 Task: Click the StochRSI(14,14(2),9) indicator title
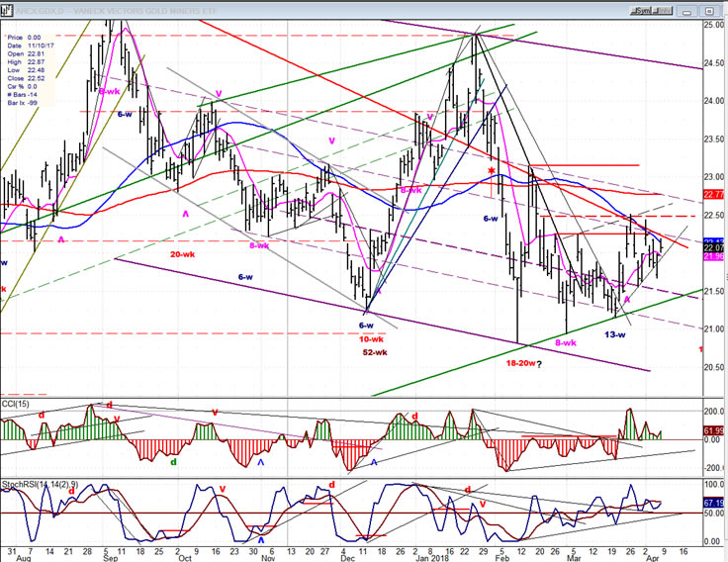point(38,482)
